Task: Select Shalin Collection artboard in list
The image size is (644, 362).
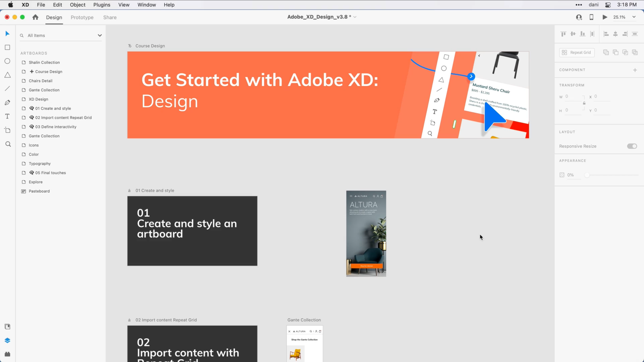Action: (44, 62)
